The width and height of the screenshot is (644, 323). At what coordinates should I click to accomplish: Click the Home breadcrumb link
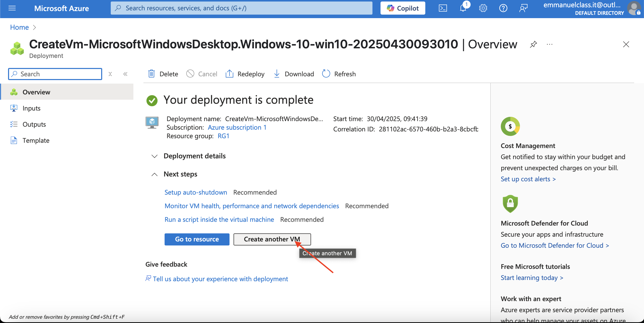pos(19,27)
